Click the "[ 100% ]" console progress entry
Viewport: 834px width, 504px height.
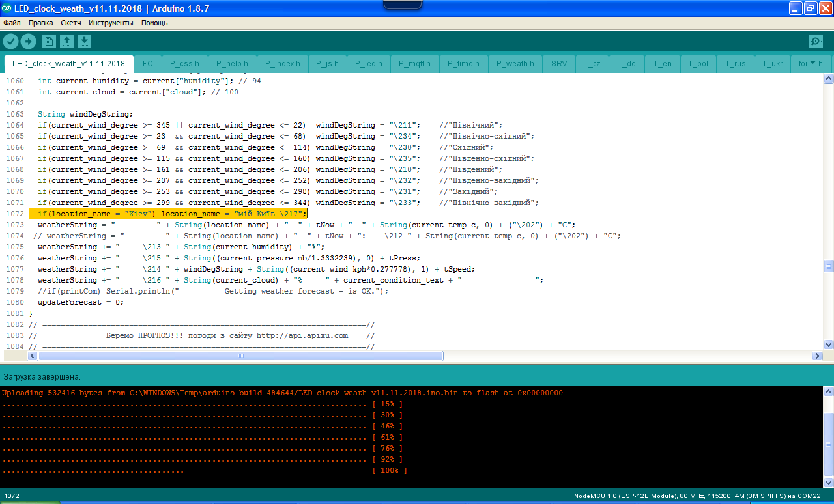point(389,470)
